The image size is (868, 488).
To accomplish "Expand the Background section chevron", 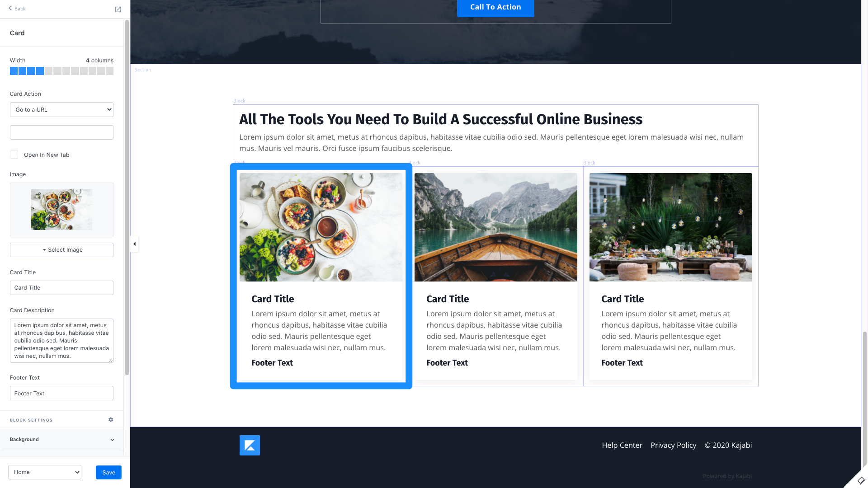I will [112, 440].
